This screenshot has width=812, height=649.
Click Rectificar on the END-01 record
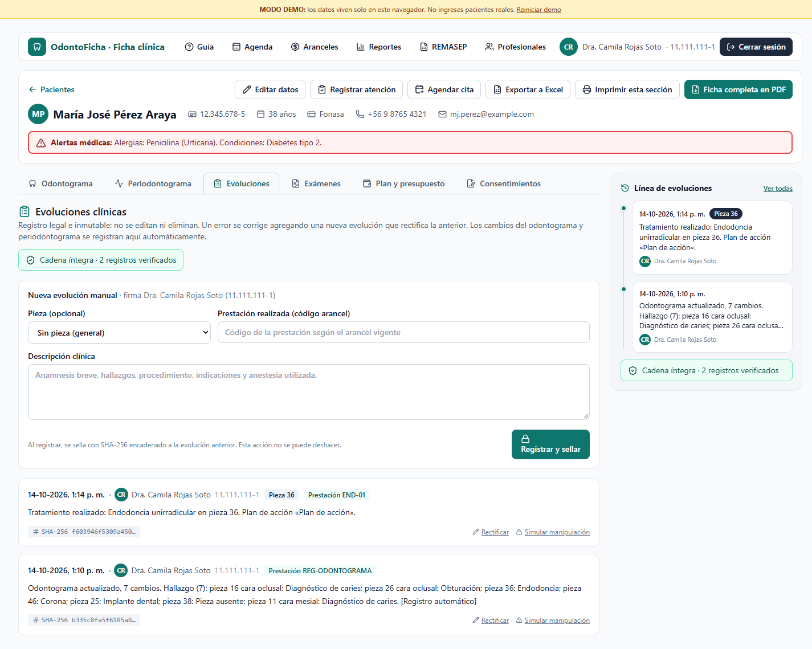491,532
